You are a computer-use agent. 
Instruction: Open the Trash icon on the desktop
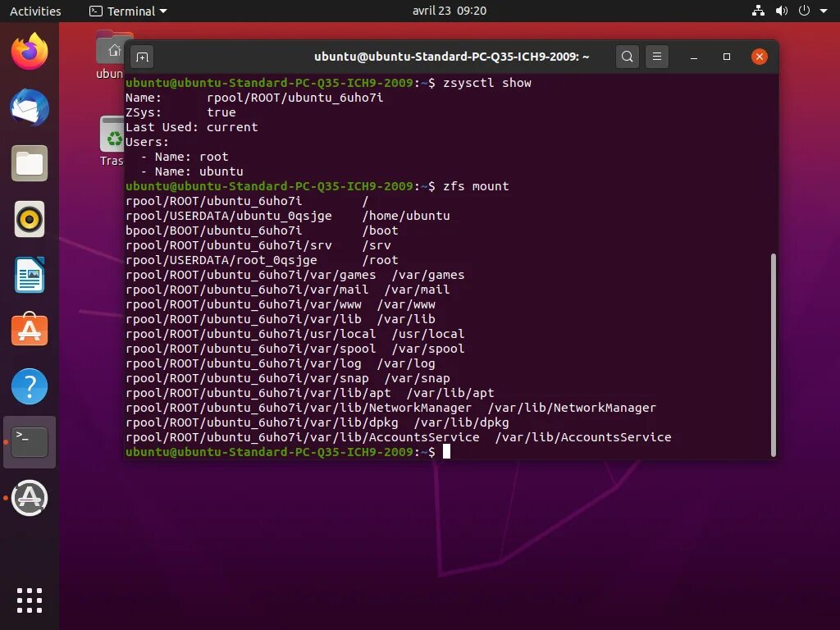point(112,141)
